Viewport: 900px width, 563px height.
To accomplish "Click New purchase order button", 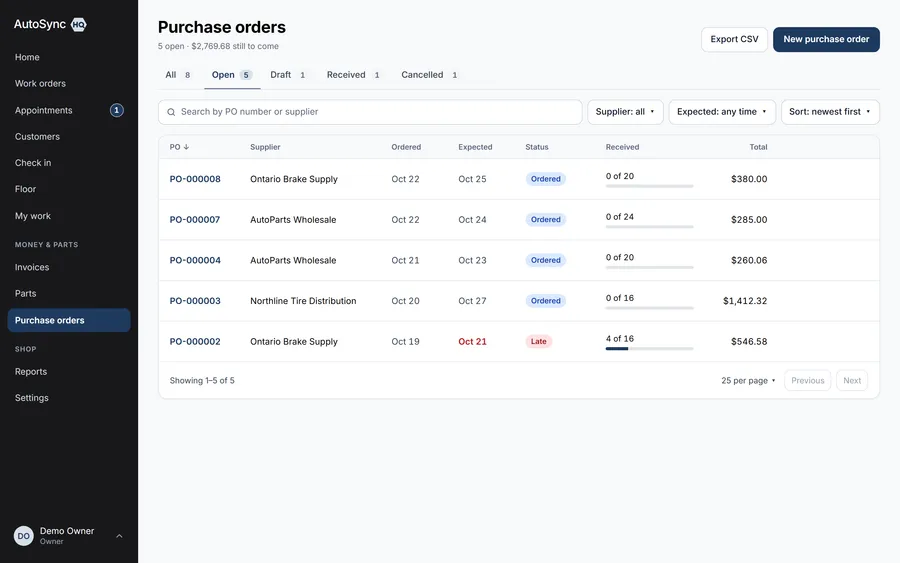I will pyautogui.click(x=826, y=40).
